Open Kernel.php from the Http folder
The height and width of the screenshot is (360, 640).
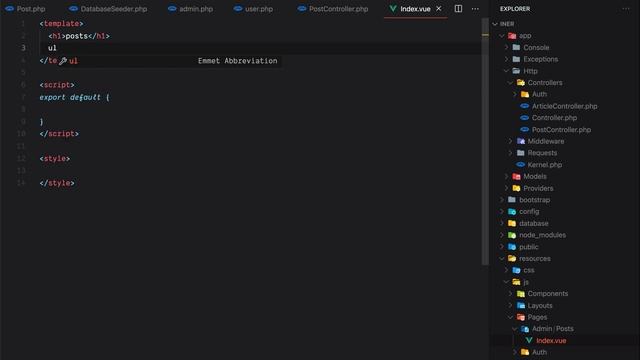click(545, 165)
